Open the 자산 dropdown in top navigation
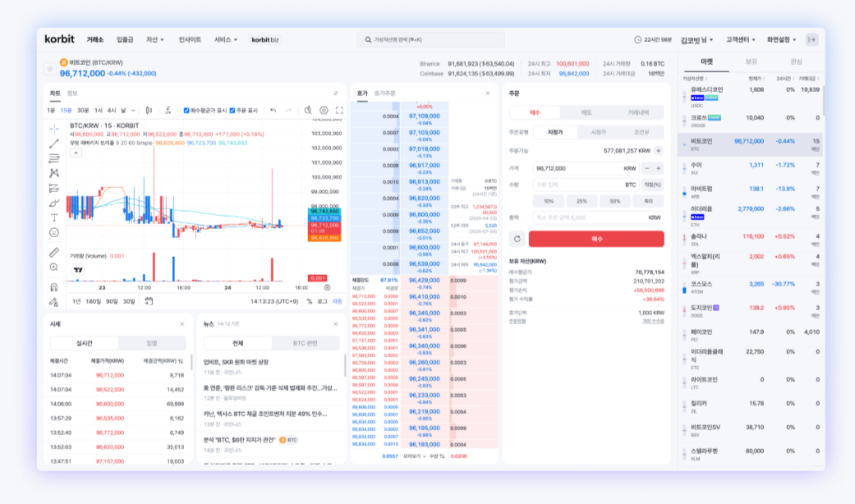The width and height of the screenshot is (855, 504). [155, 39]
